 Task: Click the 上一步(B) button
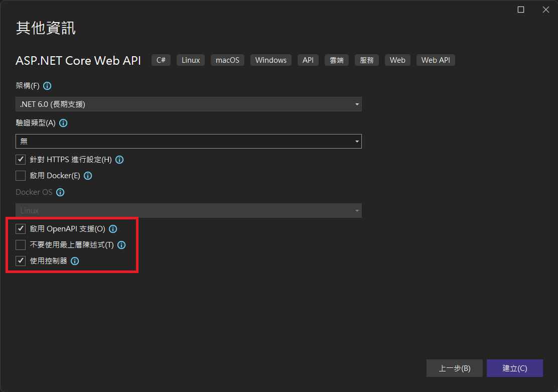click(454, 368)
